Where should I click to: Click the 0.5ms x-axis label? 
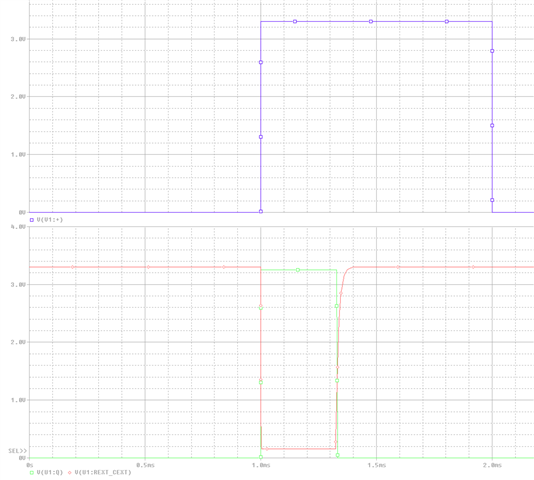[x=145, y=465]
